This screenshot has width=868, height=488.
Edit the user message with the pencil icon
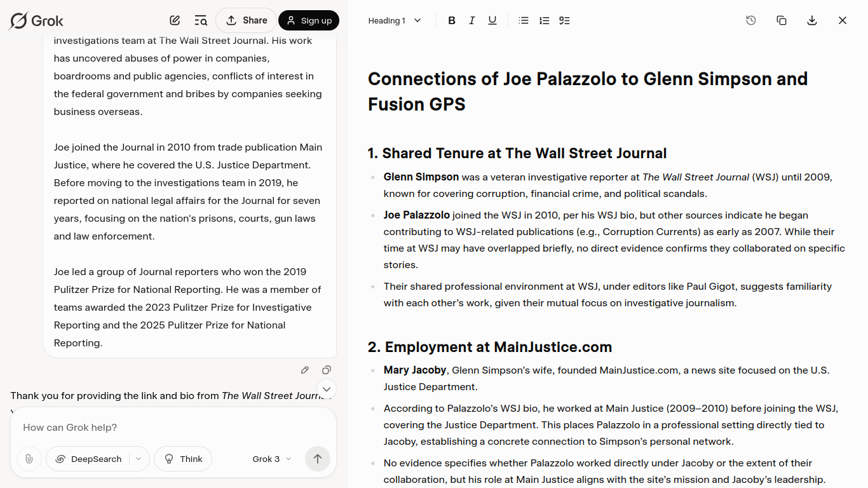(305, 370)
